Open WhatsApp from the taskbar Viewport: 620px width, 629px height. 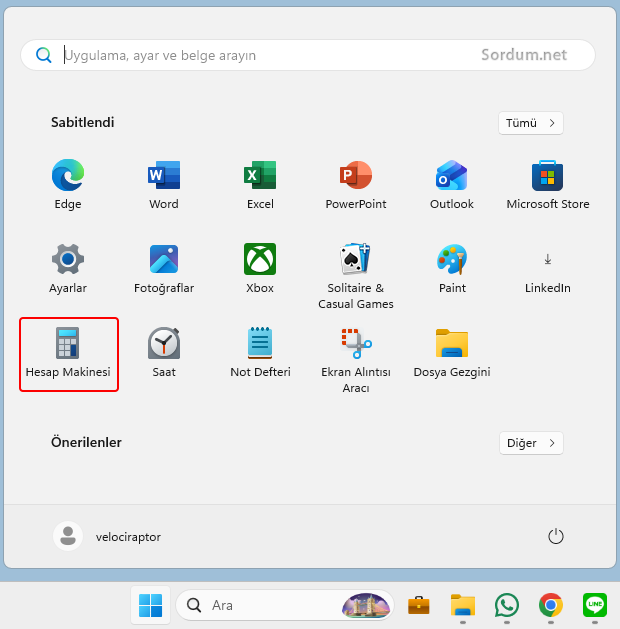click(x=507, y=605)
